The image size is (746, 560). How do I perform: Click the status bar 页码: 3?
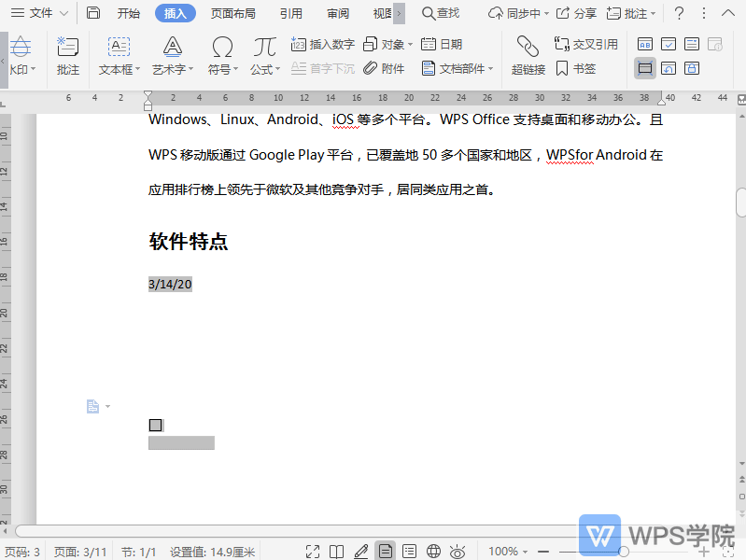[22, 552]
